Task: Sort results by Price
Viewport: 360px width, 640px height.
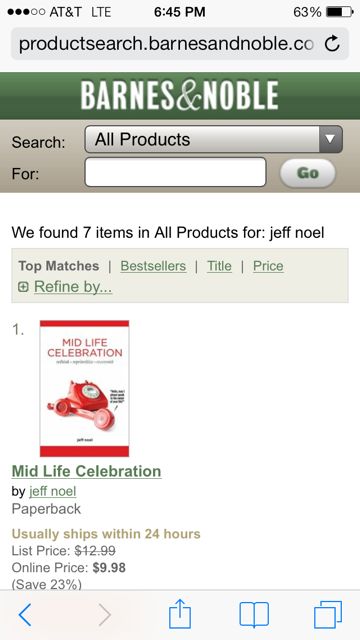Action: tap(268, 266)
